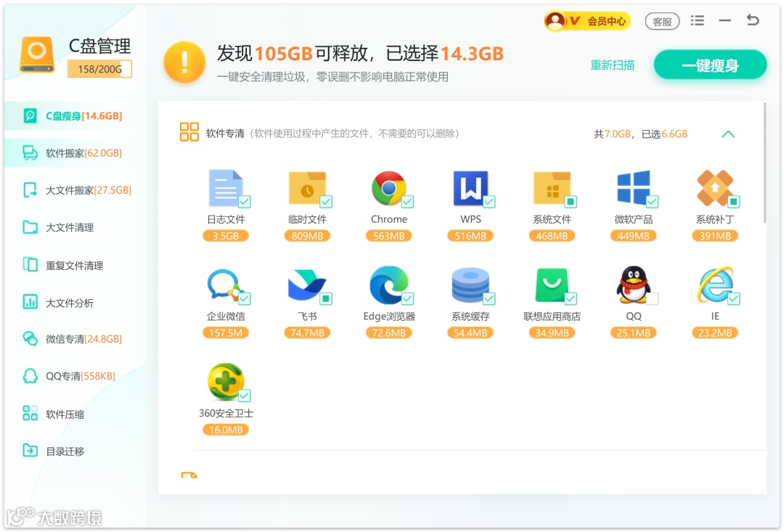
Task: Click the 日志文件 document icon
Action: pyautogui.click(x=226, y=188)
